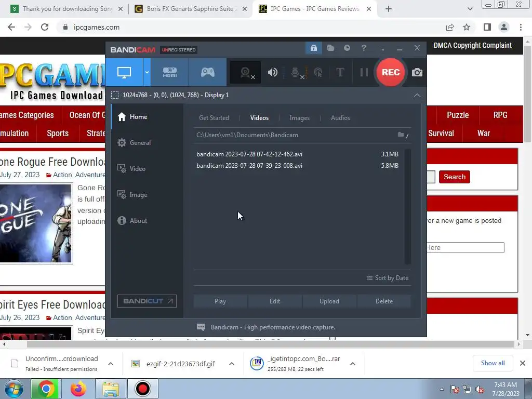Open Puzzle category on IPC Games
This screenshot has height=399, width=532.
click(457, 115)
